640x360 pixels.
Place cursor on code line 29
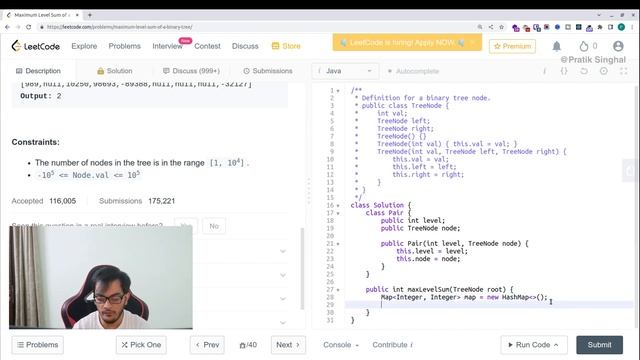(489, 305)
